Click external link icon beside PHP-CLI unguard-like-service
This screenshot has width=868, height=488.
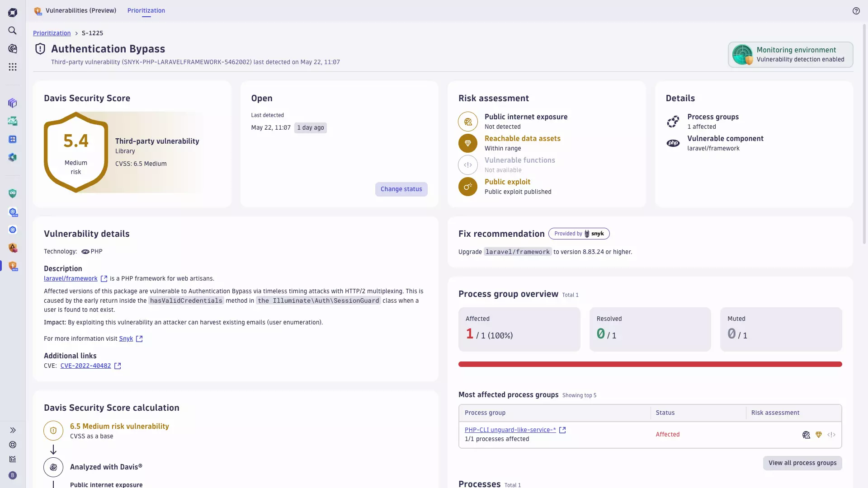point(562,430)
